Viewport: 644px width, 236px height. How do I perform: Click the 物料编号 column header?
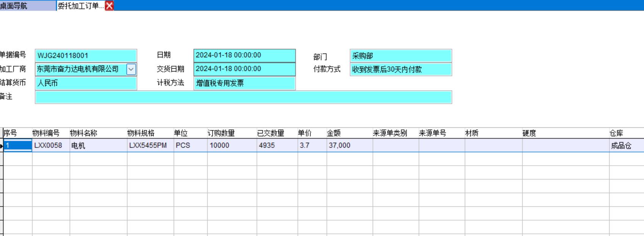pos(46,133)
